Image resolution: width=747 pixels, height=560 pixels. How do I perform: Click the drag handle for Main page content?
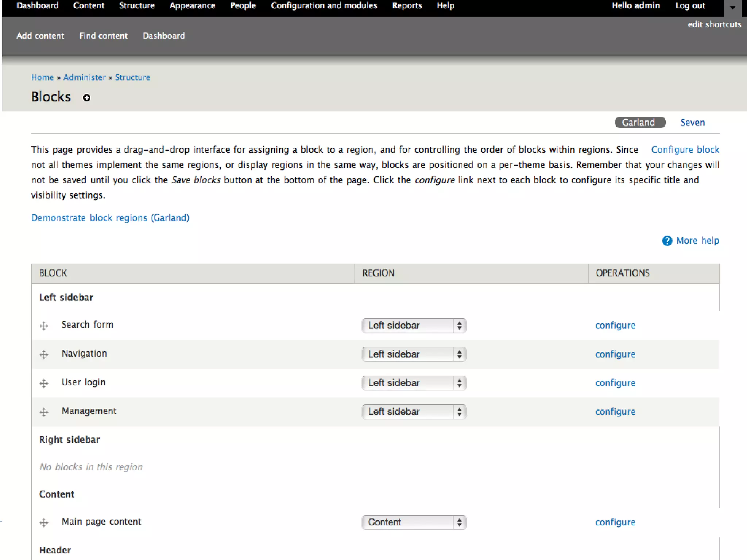[44, 522]
